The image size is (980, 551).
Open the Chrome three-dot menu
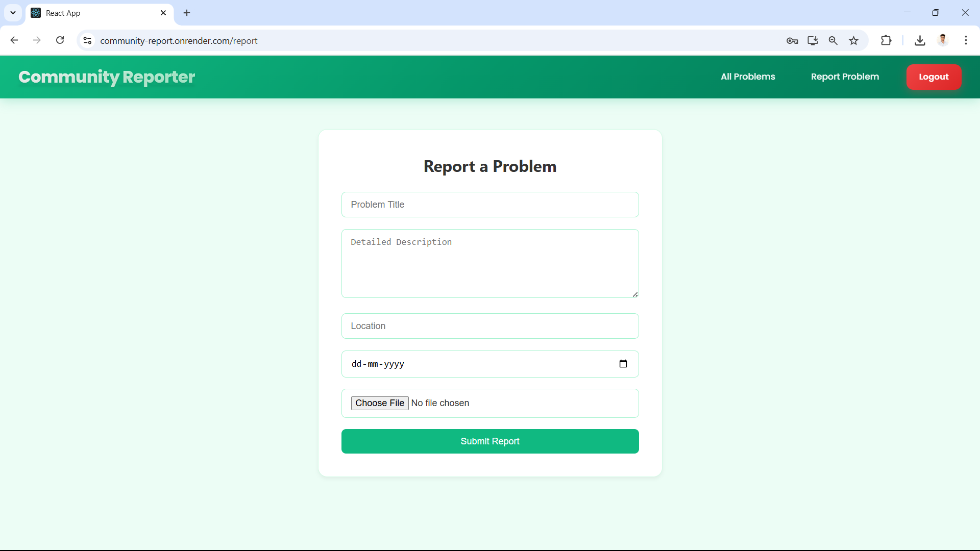point(966,40)
